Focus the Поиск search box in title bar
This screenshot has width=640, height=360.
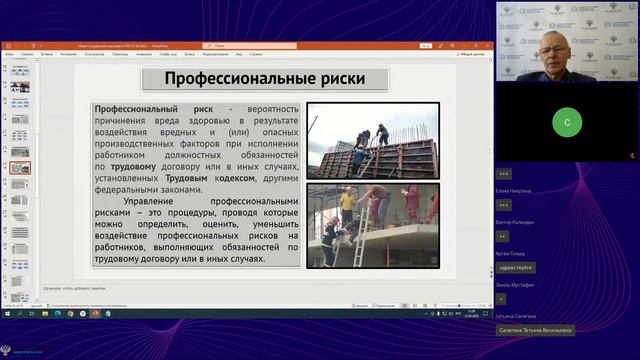pos(249,46)
